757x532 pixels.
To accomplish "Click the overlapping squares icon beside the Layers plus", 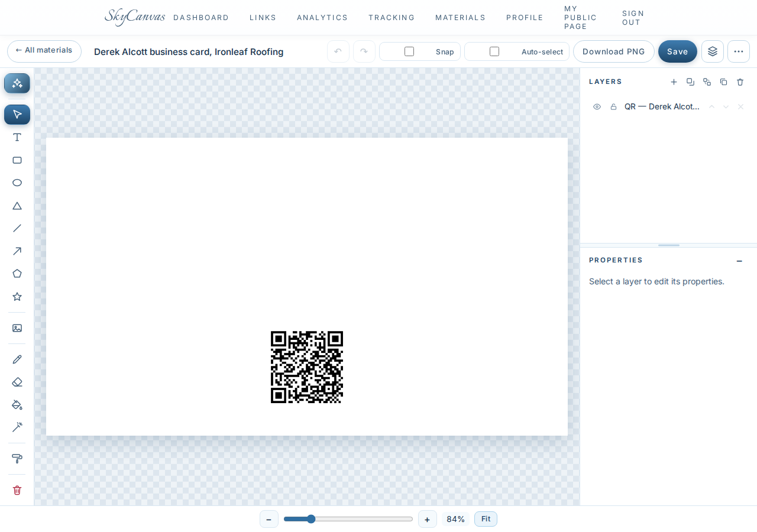I will point(690,82).
